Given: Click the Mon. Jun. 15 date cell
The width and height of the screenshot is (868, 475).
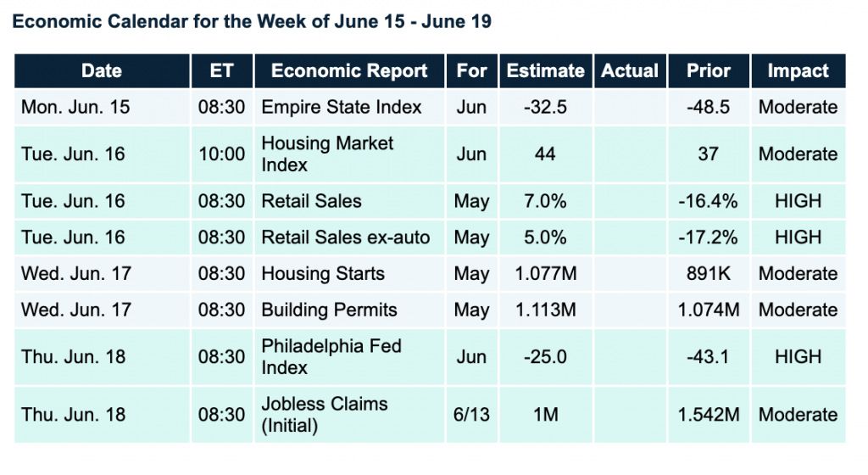Looking at the screenshot, I should (76, 108).
